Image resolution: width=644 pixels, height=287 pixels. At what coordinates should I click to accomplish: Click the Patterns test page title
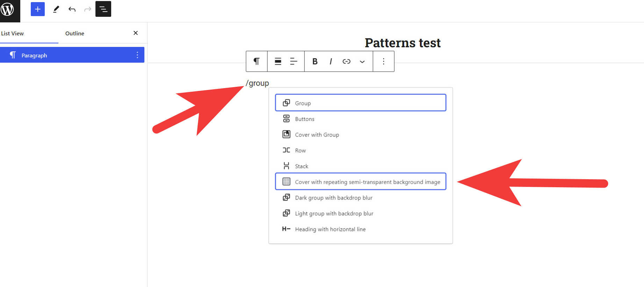tap(402, 43)
